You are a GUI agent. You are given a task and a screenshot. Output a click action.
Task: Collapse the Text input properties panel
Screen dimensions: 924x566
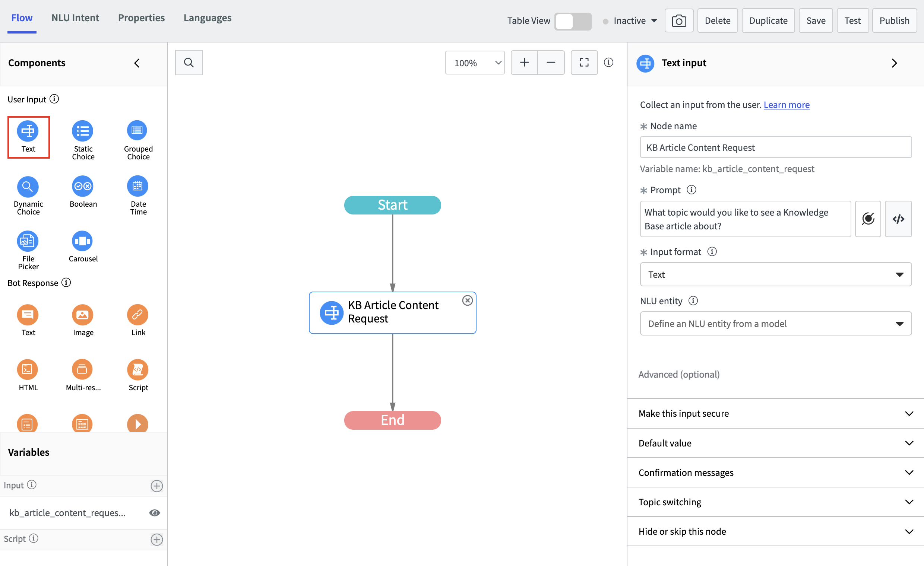894,63
